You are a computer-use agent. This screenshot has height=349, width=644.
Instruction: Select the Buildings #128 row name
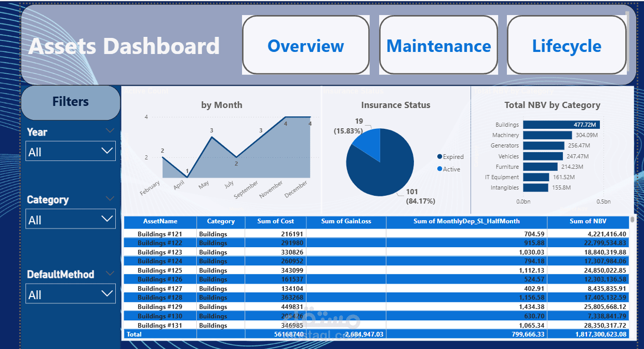coord(160,298)
